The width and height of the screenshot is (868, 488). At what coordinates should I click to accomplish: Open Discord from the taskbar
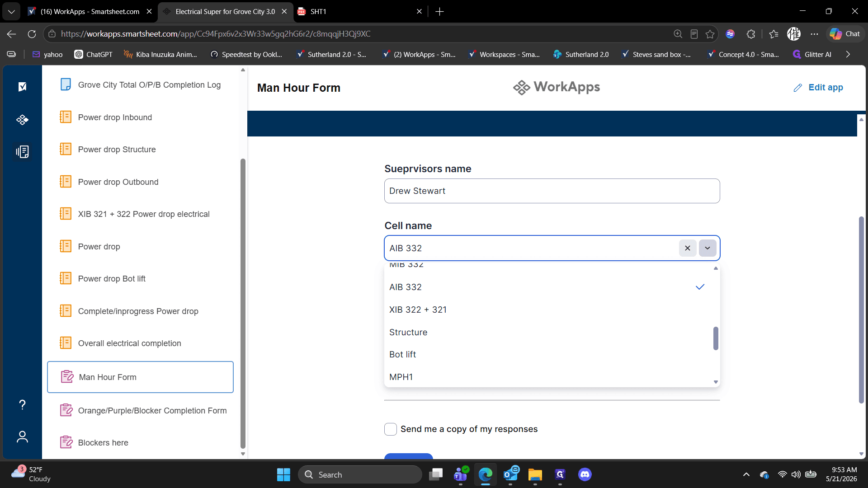(585, 474)
